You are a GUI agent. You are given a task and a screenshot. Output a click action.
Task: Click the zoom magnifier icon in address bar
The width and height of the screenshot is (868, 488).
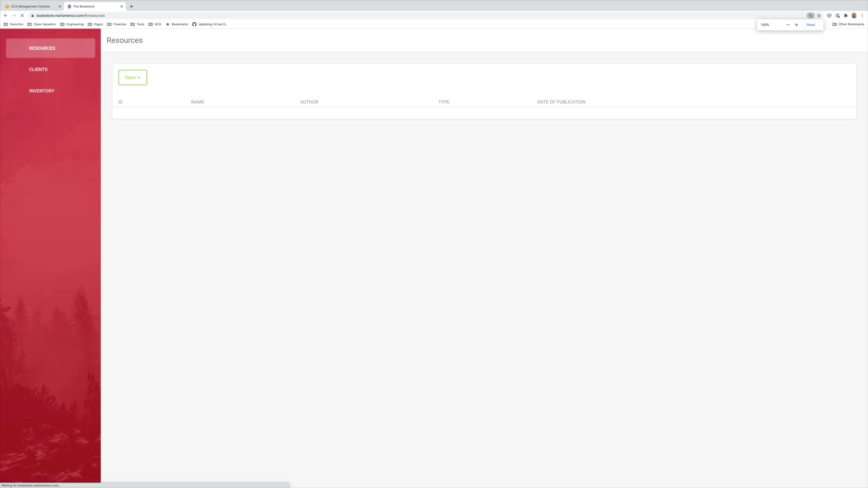(810, 15)
